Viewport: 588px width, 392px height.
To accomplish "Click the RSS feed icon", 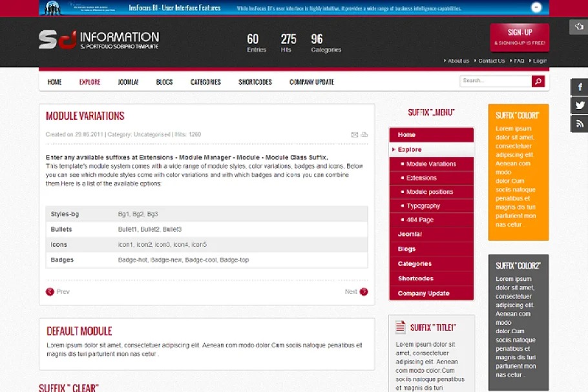I will pos(580,123).
